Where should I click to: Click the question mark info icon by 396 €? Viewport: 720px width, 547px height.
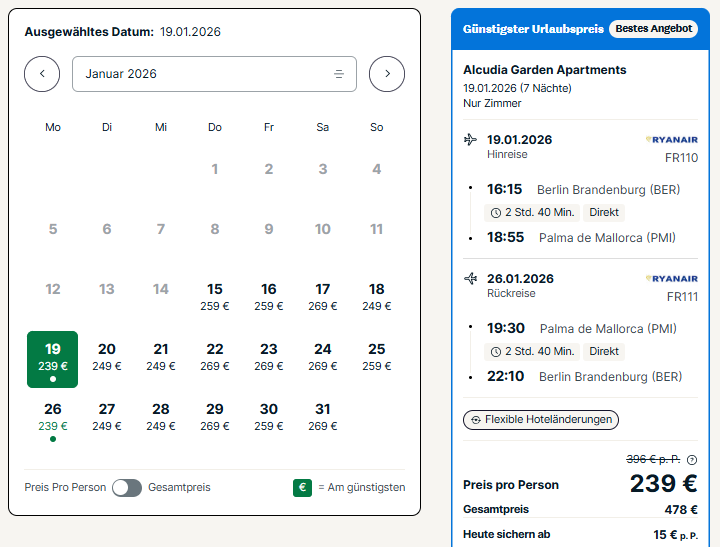tap(692, 460)
